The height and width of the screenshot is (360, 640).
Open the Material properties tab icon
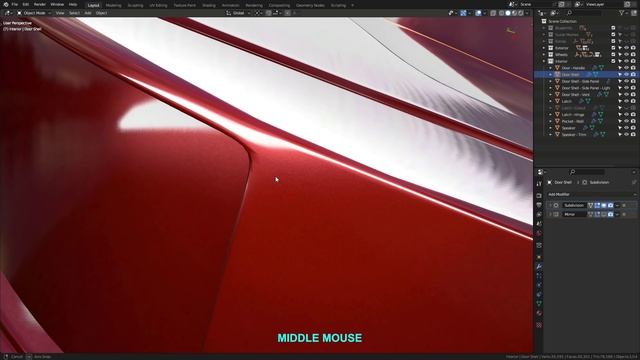(x=539, y=313)
